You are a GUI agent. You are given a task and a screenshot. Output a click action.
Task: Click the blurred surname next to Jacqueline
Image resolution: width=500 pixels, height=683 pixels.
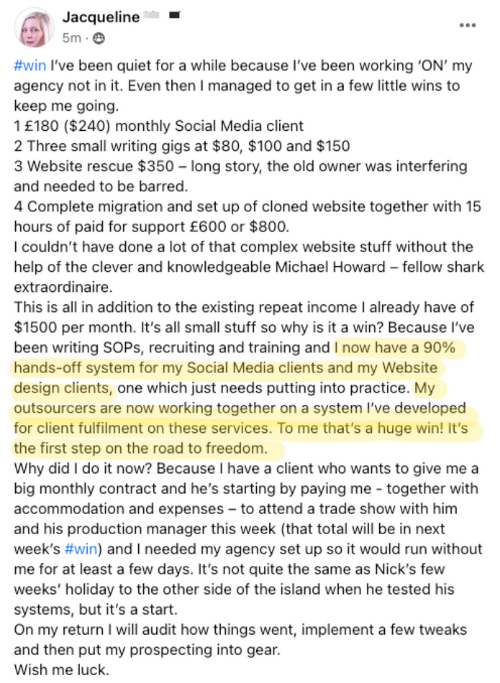pos(151,16)
